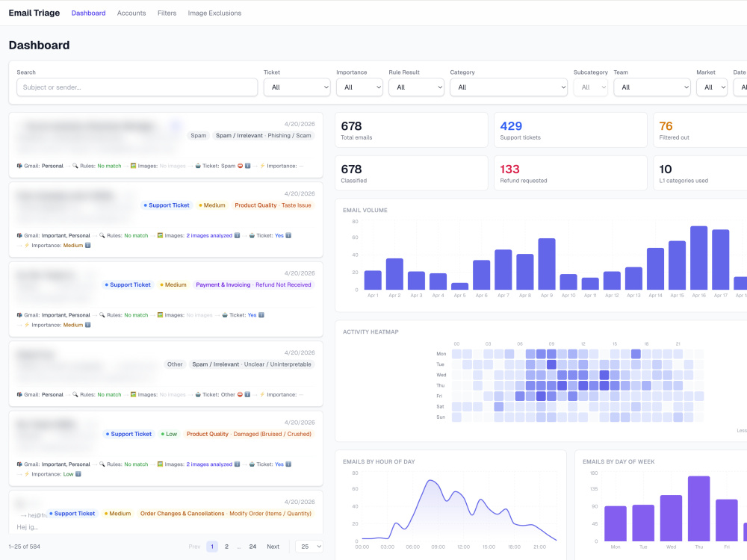Screen dimensions: 747x560
Task: Click the Other badge on Unclear / Uninterpretable email
Action: (x=175, y=364)
